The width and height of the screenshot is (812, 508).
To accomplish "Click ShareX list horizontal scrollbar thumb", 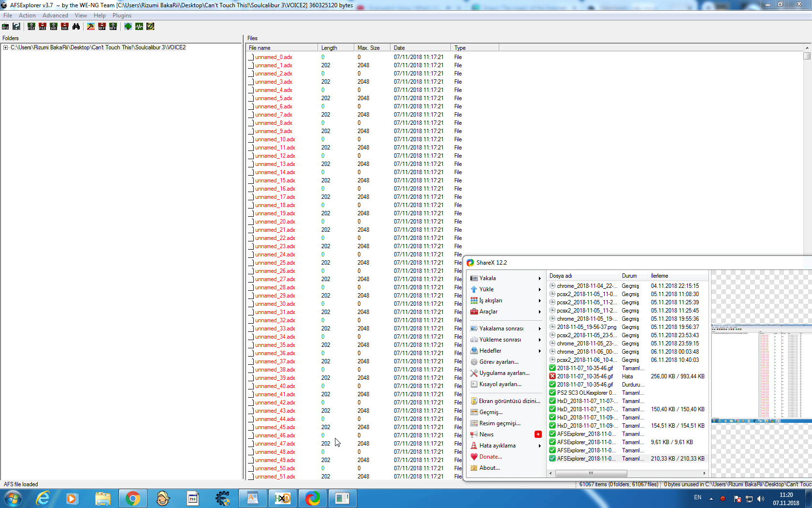I will 591,473.
